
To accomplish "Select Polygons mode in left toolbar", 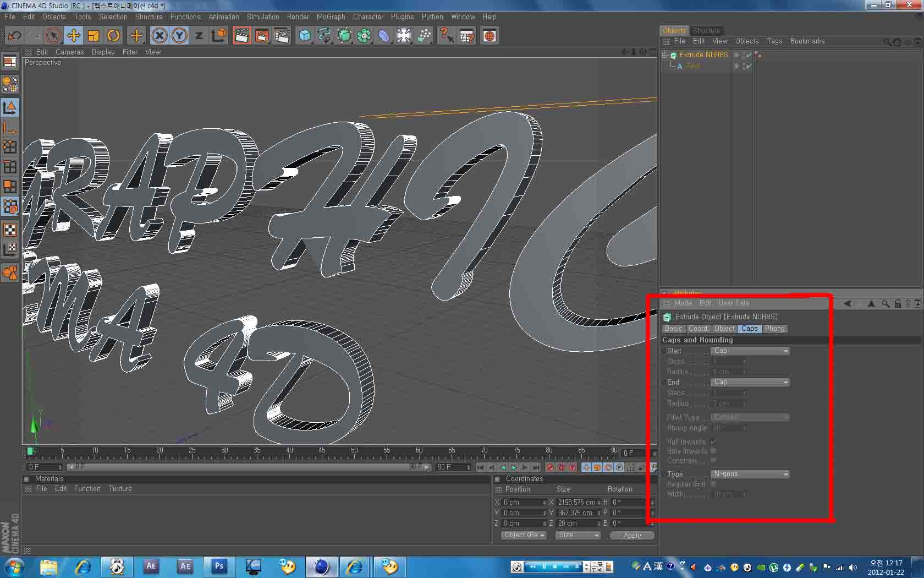I will 10,187.
